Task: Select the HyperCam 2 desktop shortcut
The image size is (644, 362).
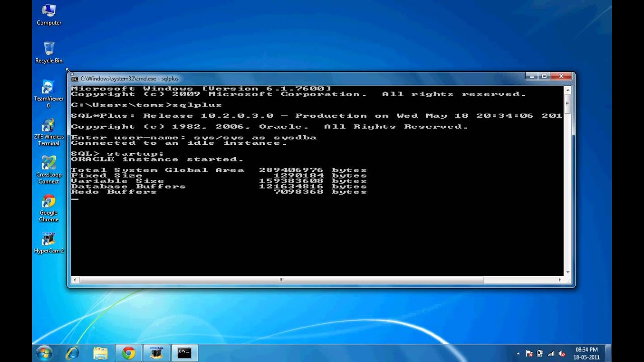Action: (49, 242)
